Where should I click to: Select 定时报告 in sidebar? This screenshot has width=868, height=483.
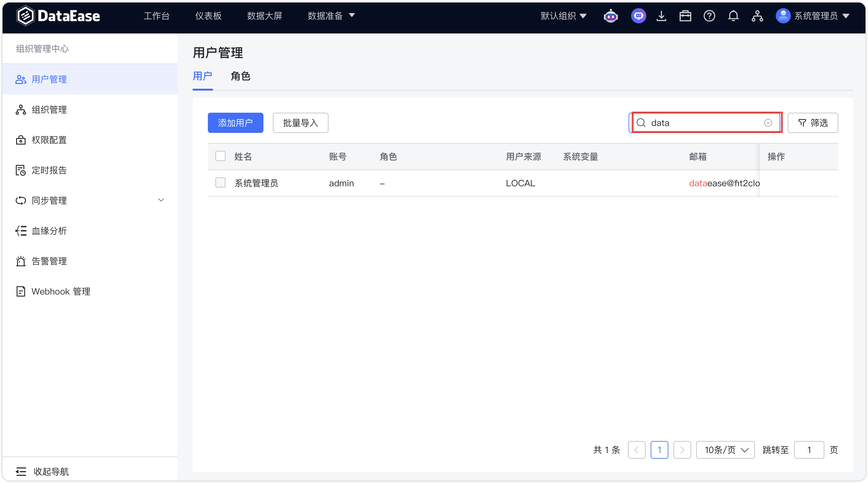click(x=90, y=170)
